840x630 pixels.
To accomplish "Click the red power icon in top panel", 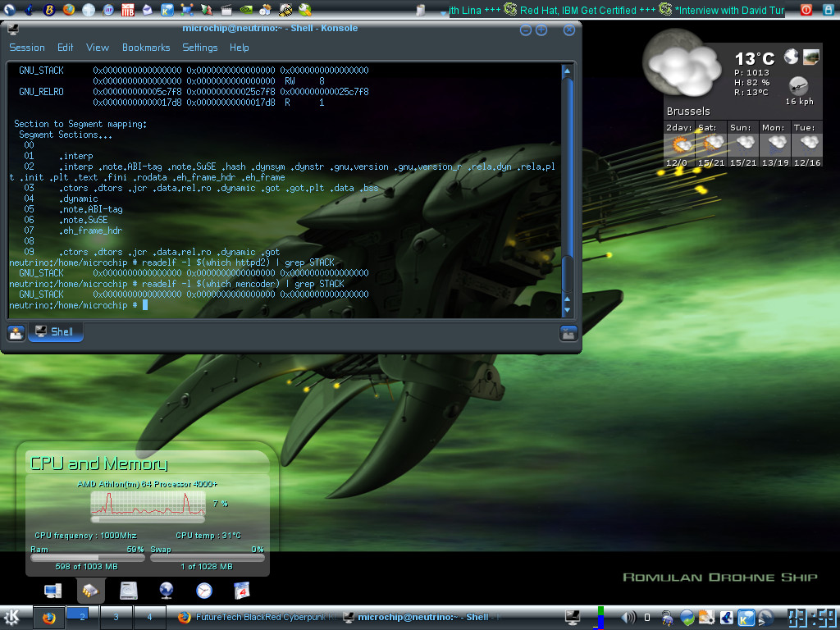I will tap(806, 9).
